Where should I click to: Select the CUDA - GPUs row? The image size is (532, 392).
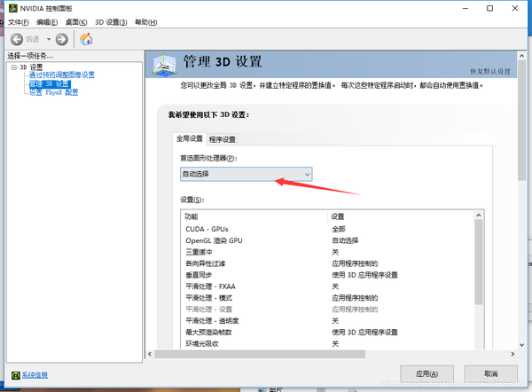(327, 229)
